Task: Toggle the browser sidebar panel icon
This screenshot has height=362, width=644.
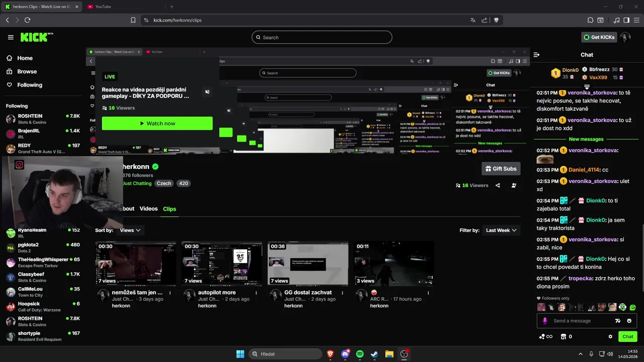Action: (x=626, y=20)
